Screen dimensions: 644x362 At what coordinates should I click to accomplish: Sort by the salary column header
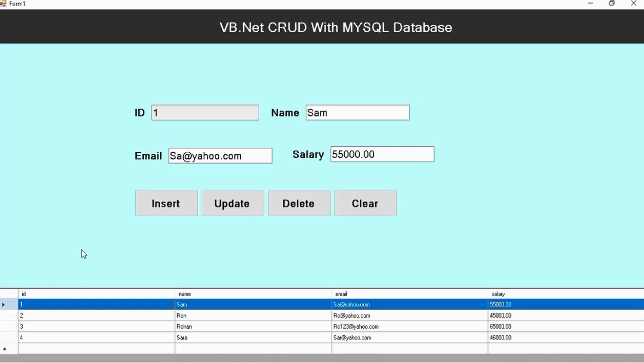[x=566, y=294]
